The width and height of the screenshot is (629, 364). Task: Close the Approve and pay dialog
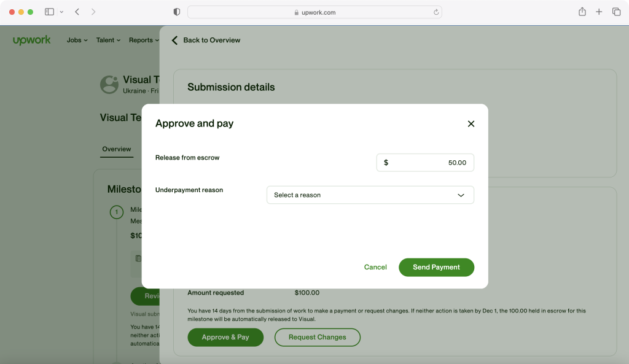point(471,124)
